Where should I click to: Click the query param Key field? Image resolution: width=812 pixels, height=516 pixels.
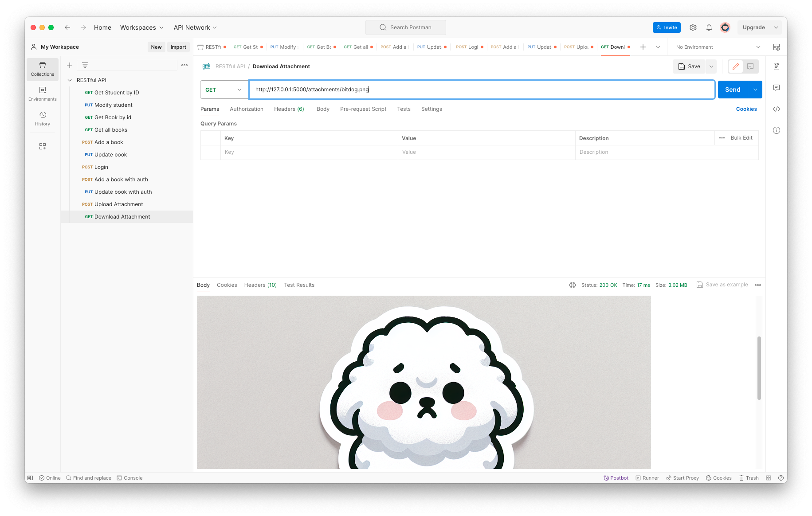click(309, 152)
